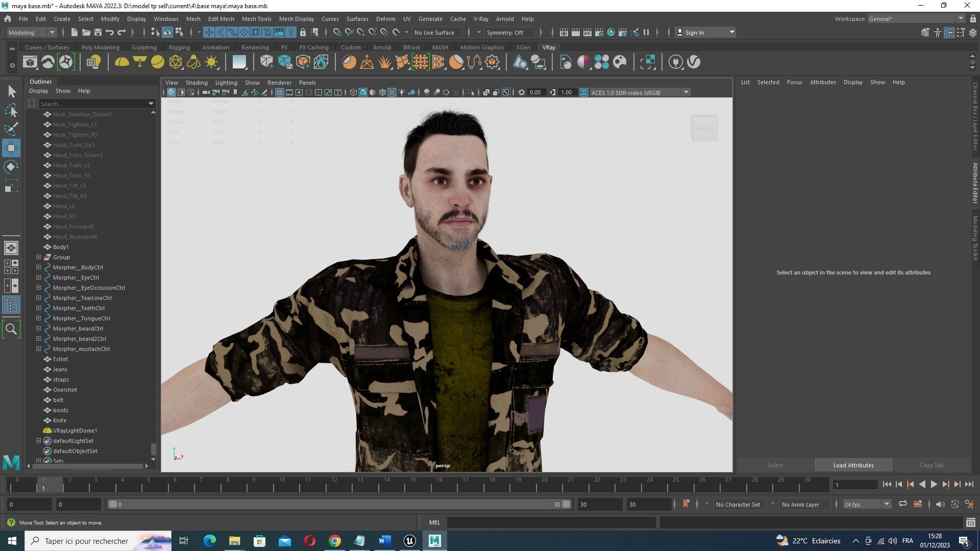Toggle timeline audio speaker icon
Image resolution: width=980 pixels, height=551 pixels.
[x=940, y=505]
